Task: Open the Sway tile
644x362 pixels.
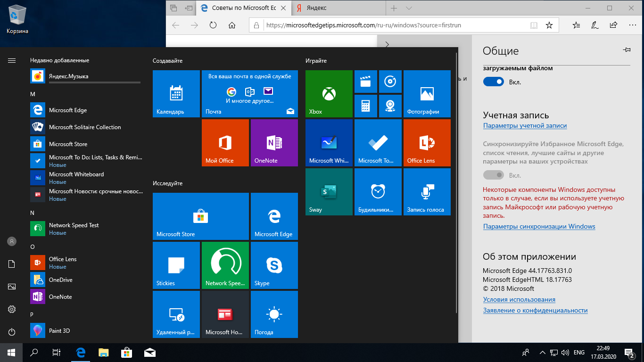Action: pyautogui.click(x=329, y=192)
